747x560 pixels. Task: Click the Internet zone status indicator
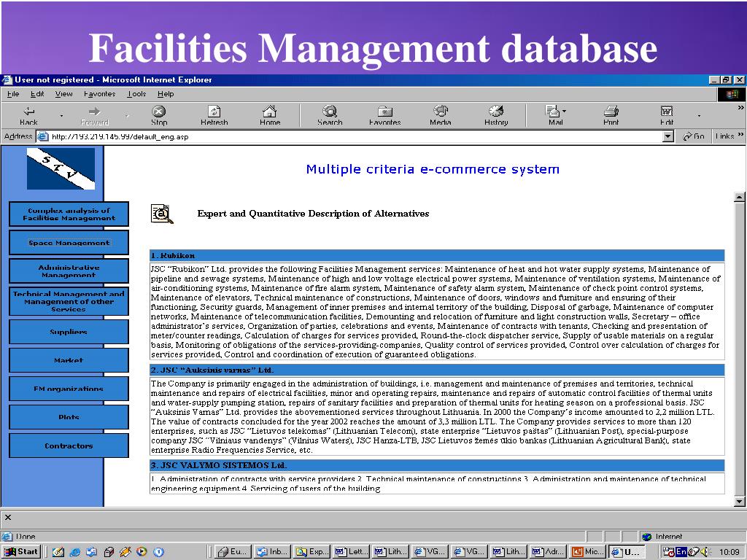[x=662, y=536]
